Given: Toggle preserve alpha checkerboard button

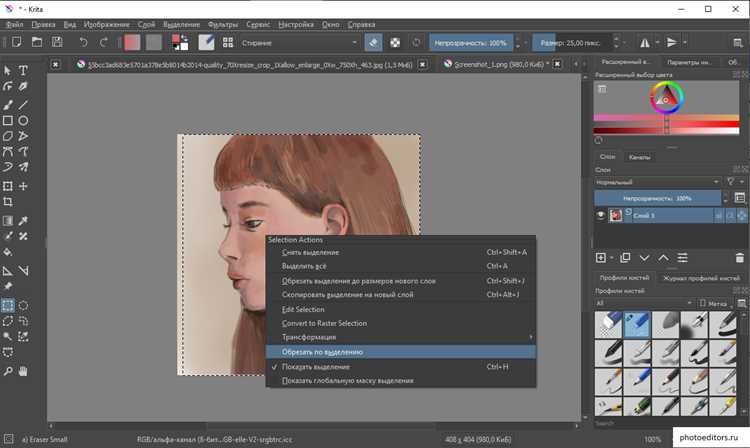Looking at the screenshot, I should (x=395, y=43).
